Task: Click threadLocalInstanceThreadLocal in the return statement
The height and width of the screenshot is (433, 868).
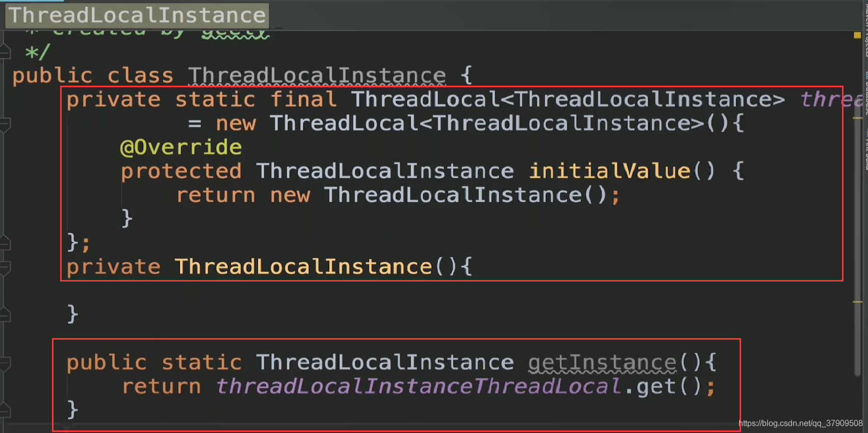Action: [x=419, y=387]
